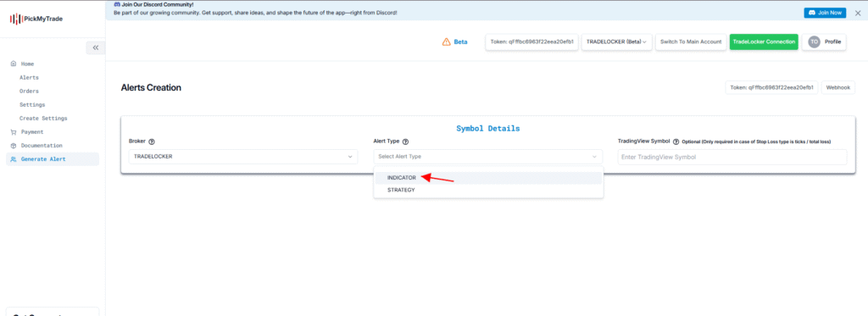Click the TradingView Symbol help question icon
Image resolution: width=868 pixels, height=316 pixels.
point(676,141)
